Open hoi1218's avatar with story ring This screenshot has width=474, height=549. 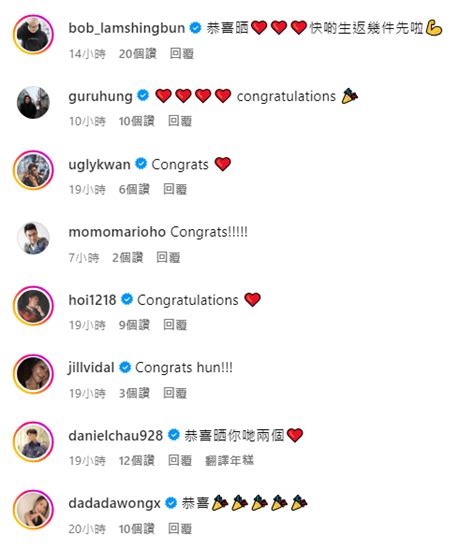[x=33, y=306]
